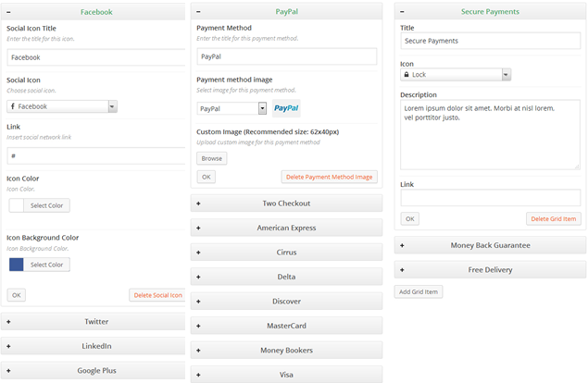Expand the Visa payment method

286,375
